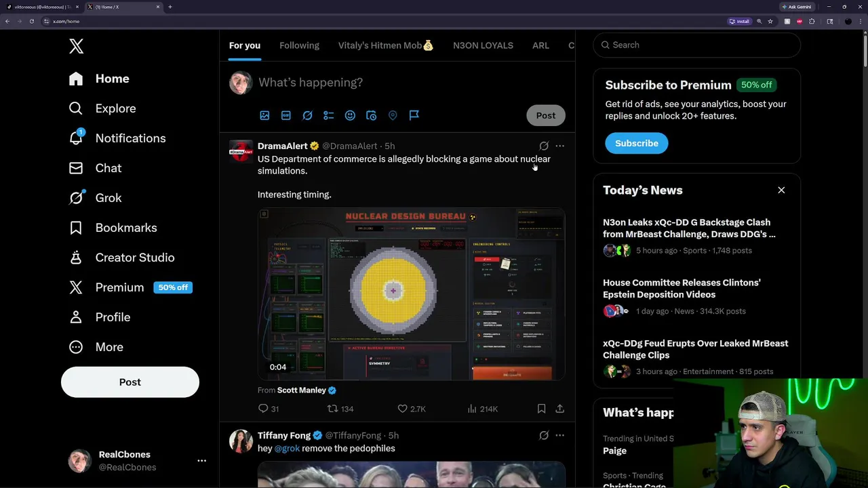
Task: Add media with the image icon
Action: click(264, 115)
